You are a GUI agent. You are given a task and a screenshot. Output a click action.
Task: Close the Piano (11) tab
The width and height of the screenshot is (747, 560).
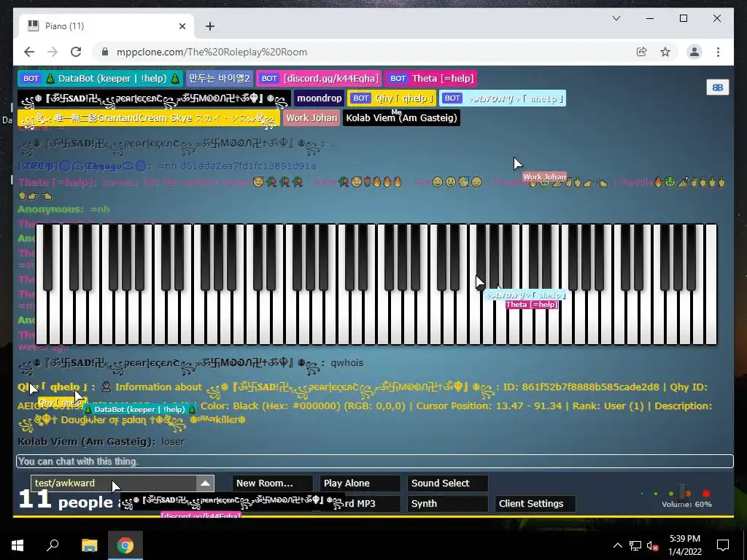(x=182, y=26)
